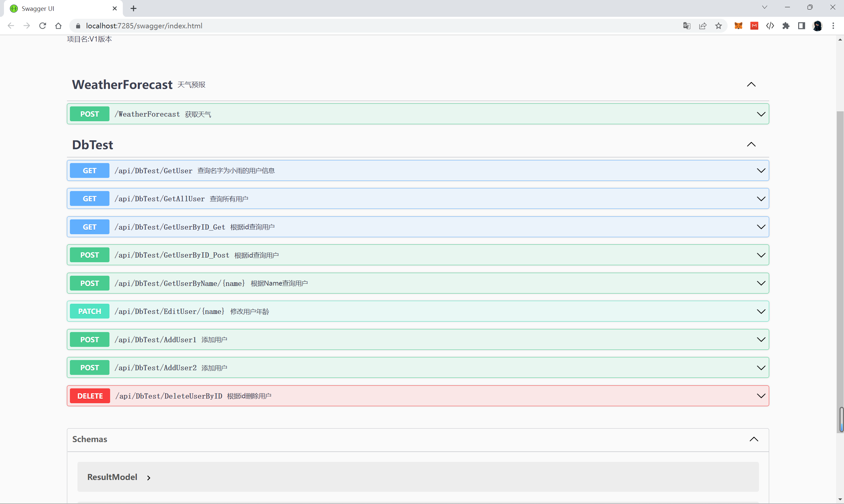Click the GET /api/DbTest/GetAllUser path

[x=160, y=199]
